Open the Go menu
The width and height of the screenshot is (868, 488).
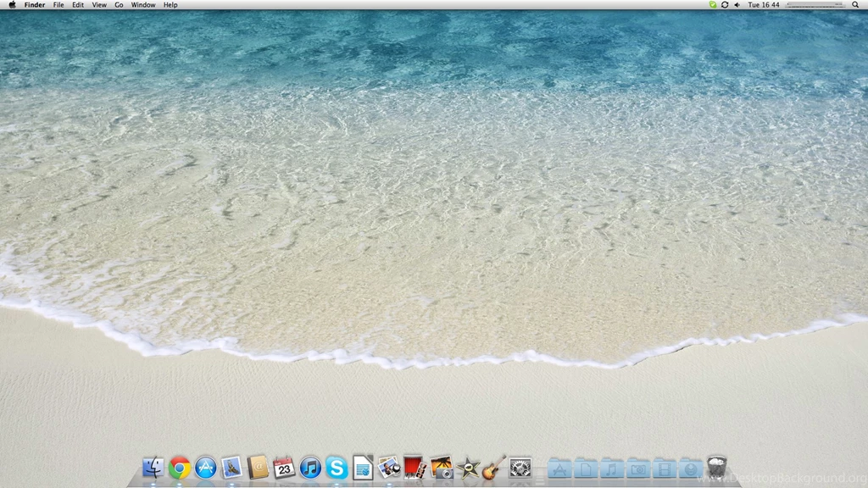click(x=119, y=4)
